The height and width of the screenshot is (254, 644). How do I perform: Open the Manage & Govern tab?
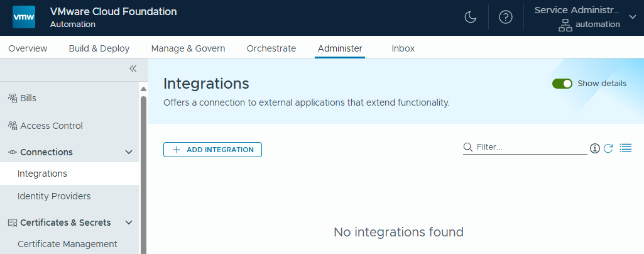pyautogui.click(x=188, y=48)
